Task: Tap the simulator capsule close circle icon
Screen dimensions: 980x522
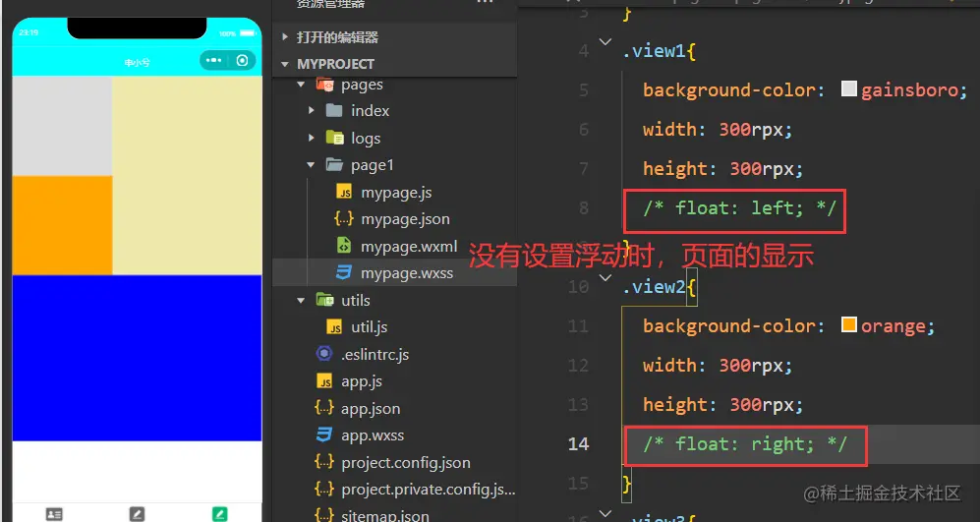Action: [x=242, y=61]
